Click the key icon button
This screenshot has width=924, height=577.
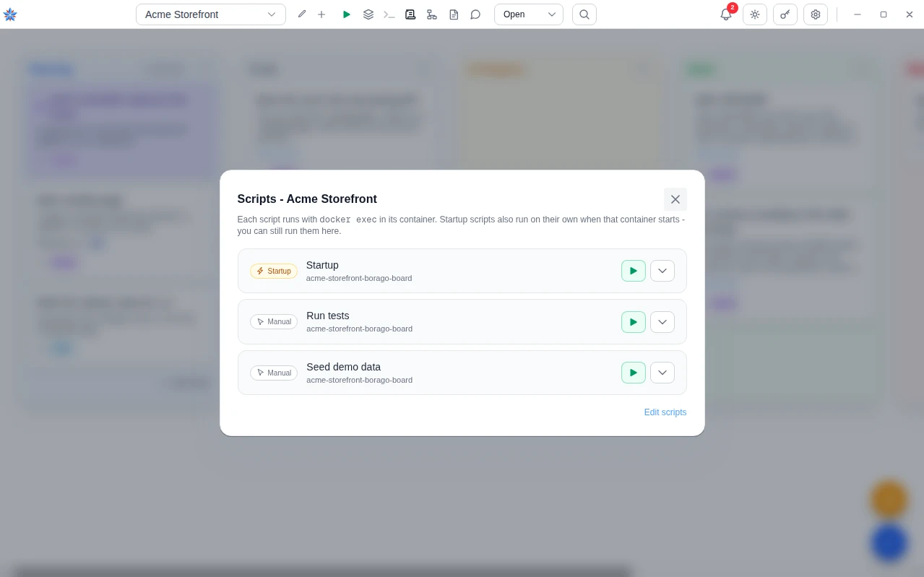[785, 14]
